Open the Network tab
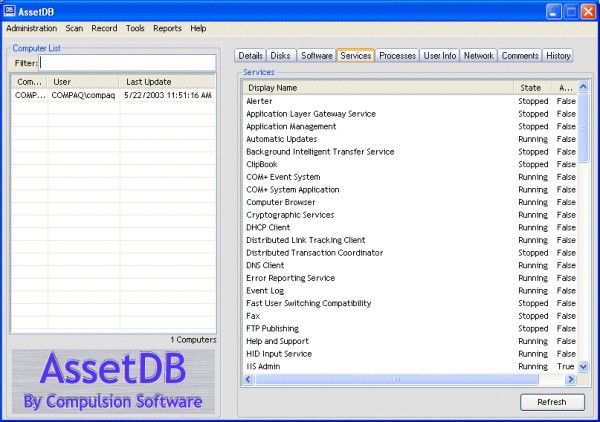Image resolution: width=600 pixels, height=422 pixels. 478,55
